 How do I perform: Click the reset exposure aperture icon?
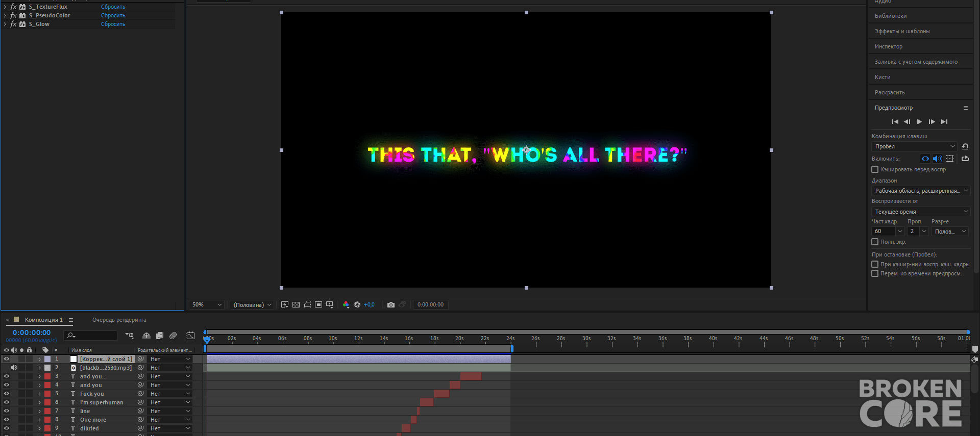click(x=357, y=304)
